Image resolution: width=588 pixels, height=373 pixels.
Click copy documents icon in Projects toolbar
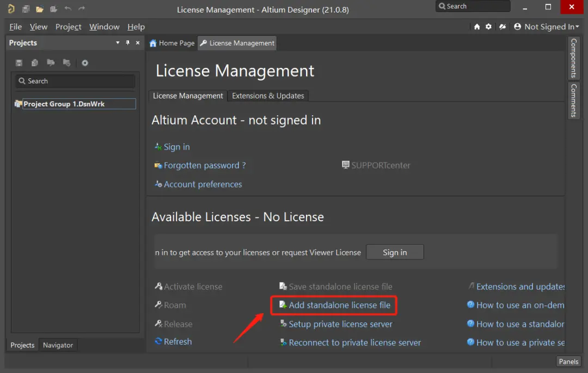(35, 63)
